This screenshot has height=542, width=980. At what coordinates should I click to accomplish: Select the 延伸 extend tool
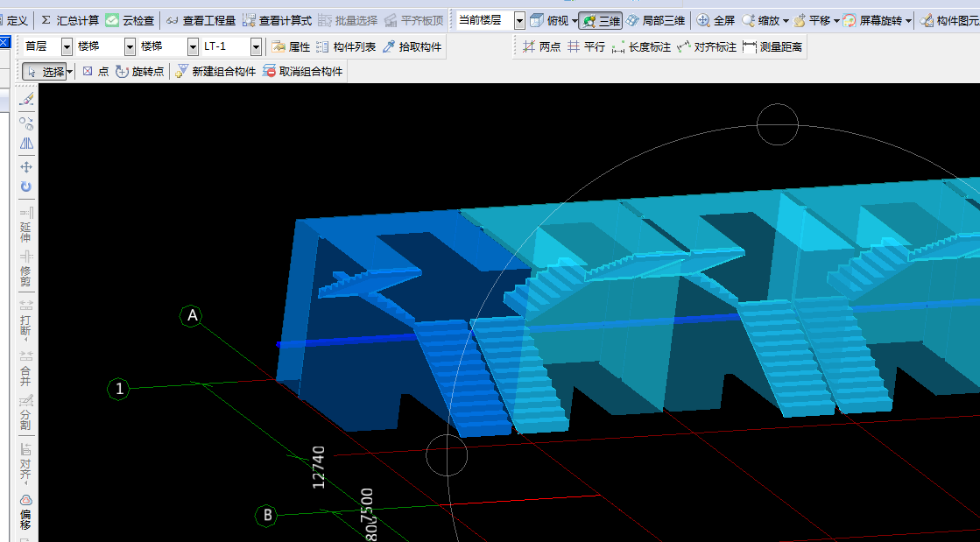pyautogui.click(x=26, y=224)
